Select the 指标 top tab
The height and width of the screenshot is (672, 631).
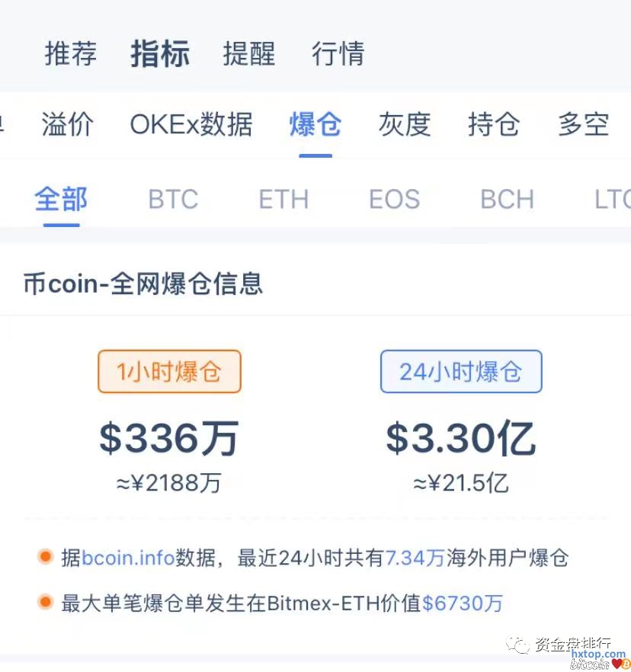(x=159, y=54)
